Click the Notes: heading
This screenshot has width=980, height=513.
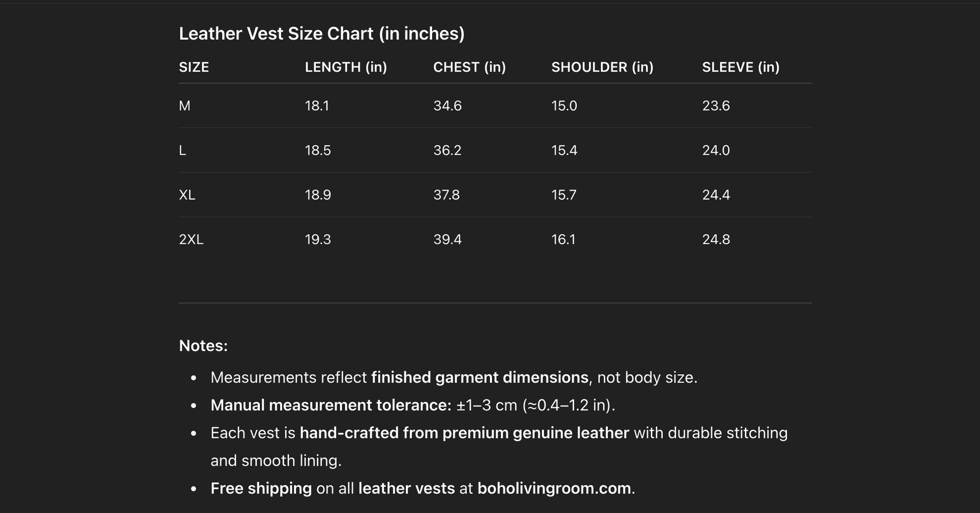point(203,346)
